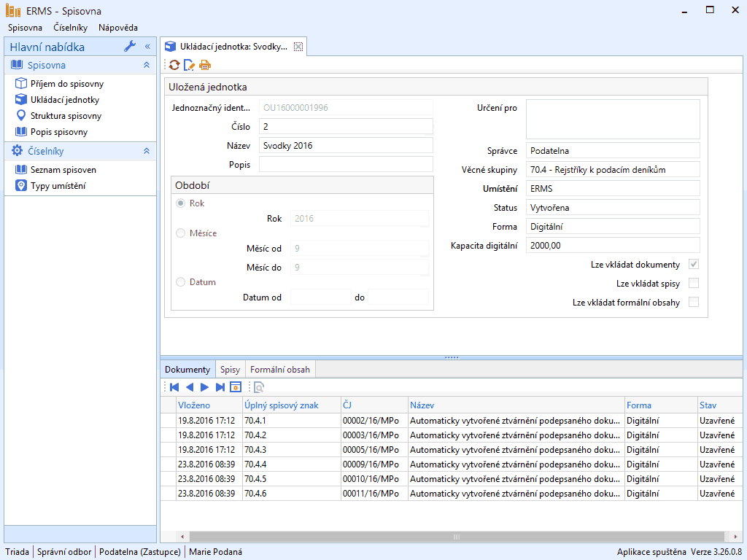The height and width of the screenshot is (560, 747).
Task: Click the Název input field
Action: click(x=346, y=145)
